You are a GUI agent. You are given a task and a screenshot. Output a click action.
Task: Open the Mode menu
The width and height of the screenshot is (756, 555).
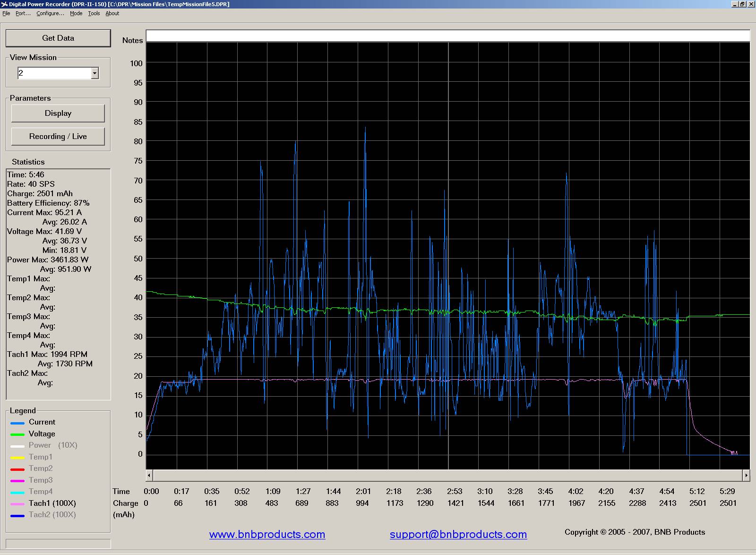tap(76, 13)
